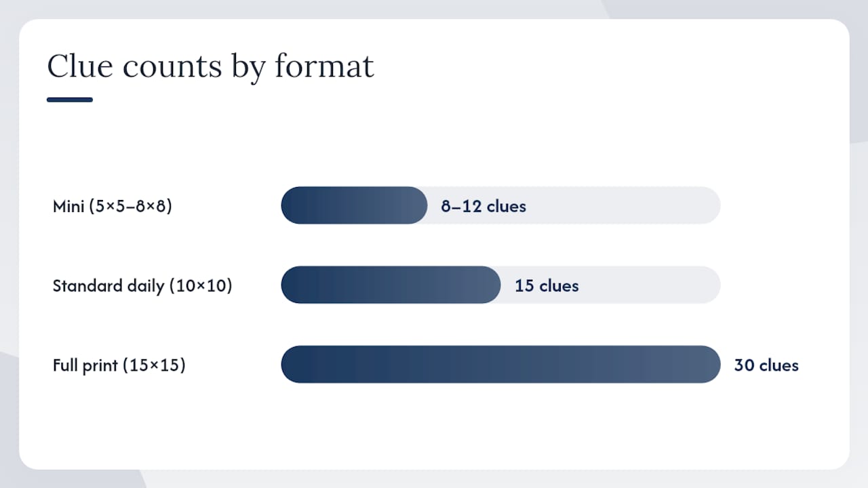The width and height of the screenshot is (868, 488).
Task: Click the word "format" in the slide title
Action: click(x=324, y=66)
